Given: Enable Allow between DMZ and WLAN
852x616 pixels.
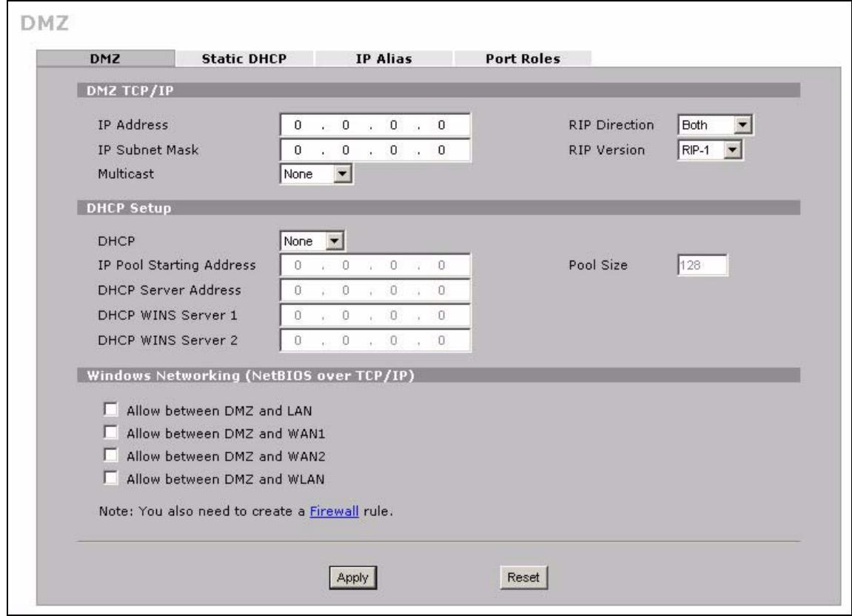Looking at the screenshot, I should pyautogui.click(x=110, y=478).
